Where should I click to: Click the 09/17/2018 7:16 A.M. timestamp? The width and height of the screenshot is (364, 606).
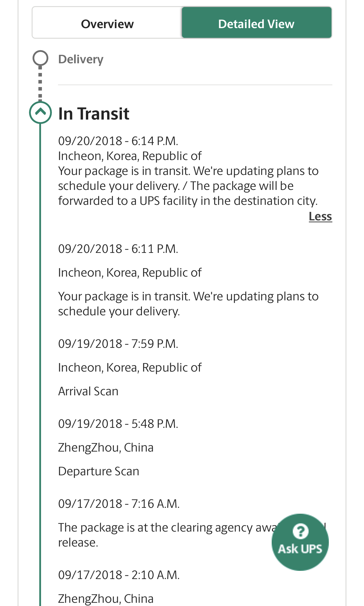119,504
